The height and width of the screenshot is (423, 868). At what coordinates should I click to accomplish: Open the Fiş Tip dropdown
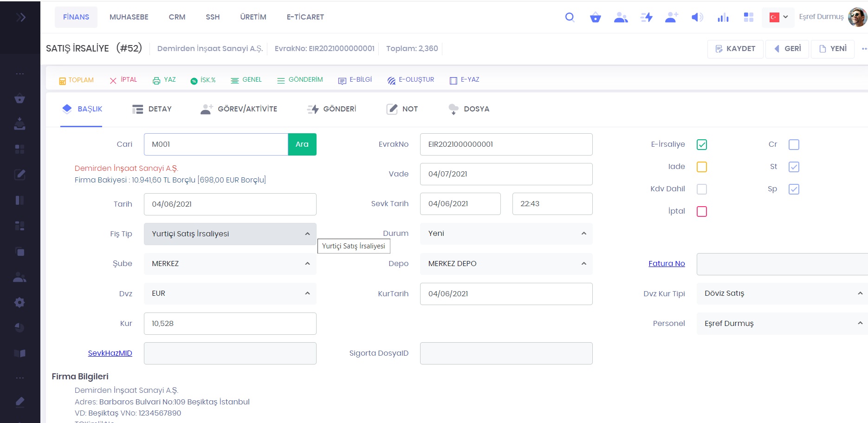pos(230,234)
